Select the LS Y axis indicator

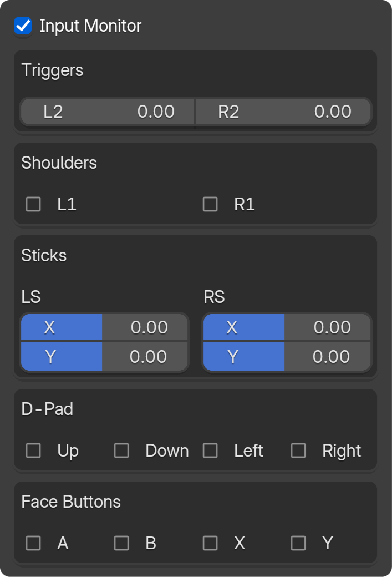[61, 357]
